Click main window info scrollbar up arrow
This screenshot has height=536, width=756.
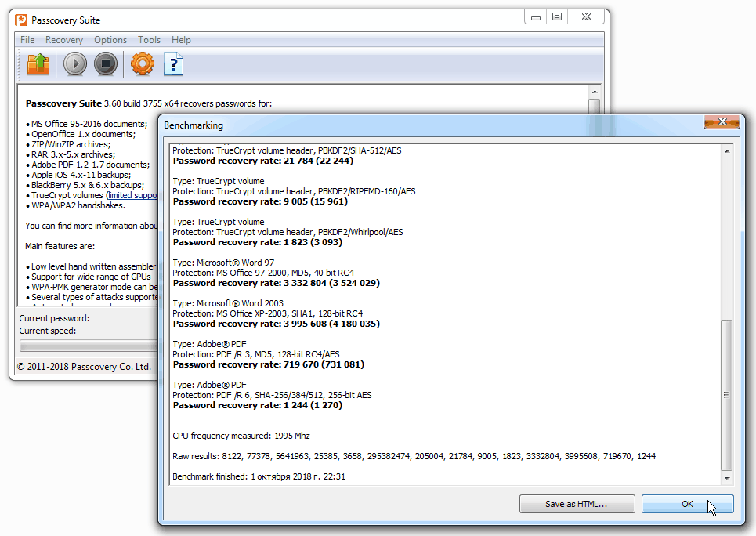[595, 92]
